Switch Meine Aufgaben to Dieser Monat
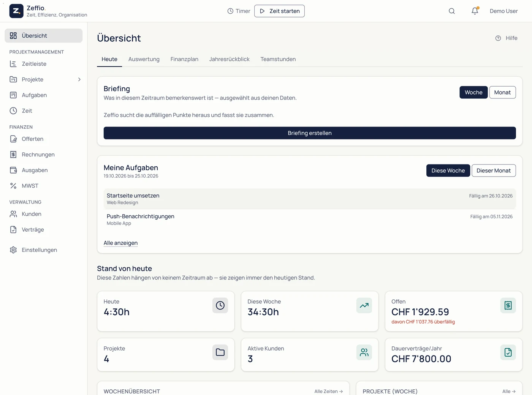Image resolution: width=532 pixels, height=395 pixels. (494, 171)
